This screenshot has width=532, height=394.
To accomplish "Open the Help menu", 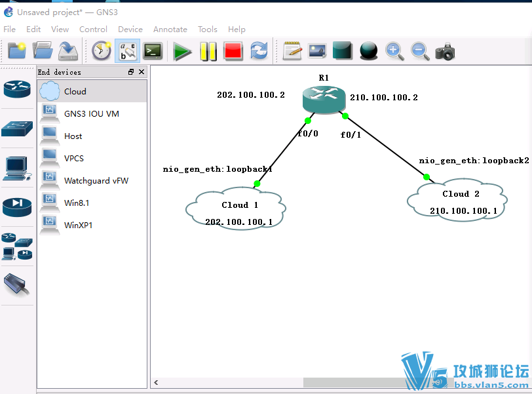I will click(237, 30).
